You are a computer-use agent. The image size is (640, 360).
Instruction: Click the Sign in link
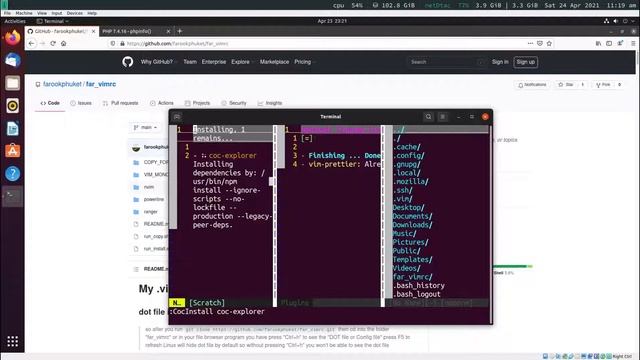tap(500, 62)
